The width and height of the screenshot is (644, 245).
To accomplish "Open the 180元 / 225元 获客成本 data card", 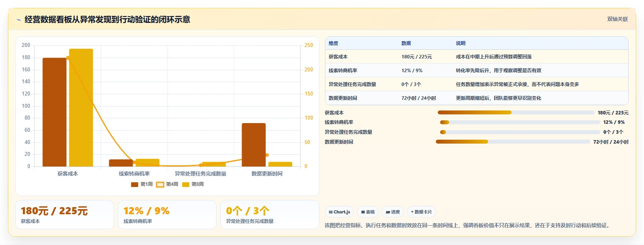I will tap(65, 215).
